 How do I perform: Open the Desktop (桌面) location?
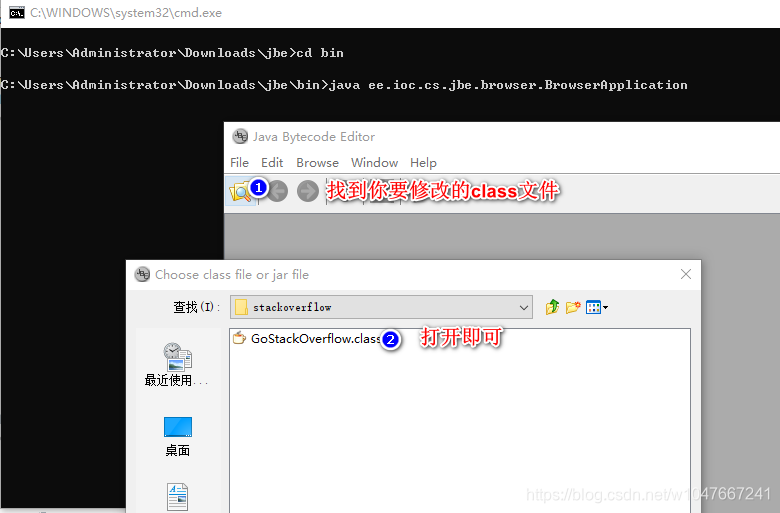[178, 436]
